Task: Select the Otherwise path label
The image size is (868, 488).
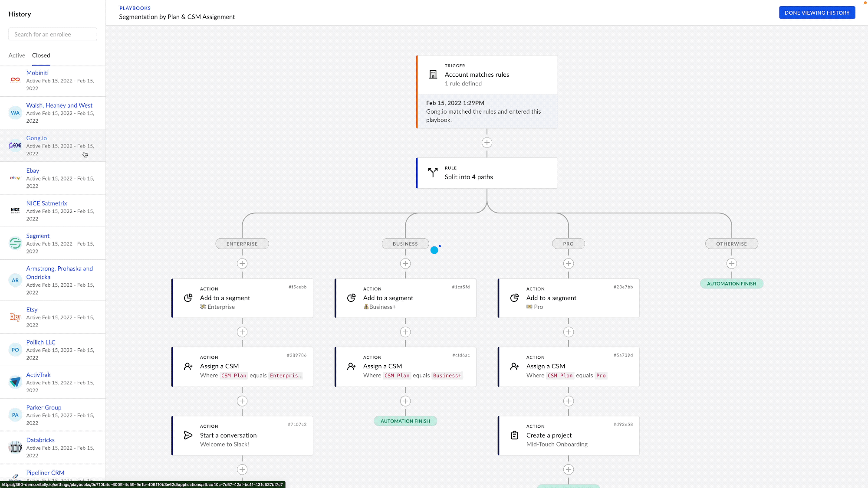Action: 732,244
